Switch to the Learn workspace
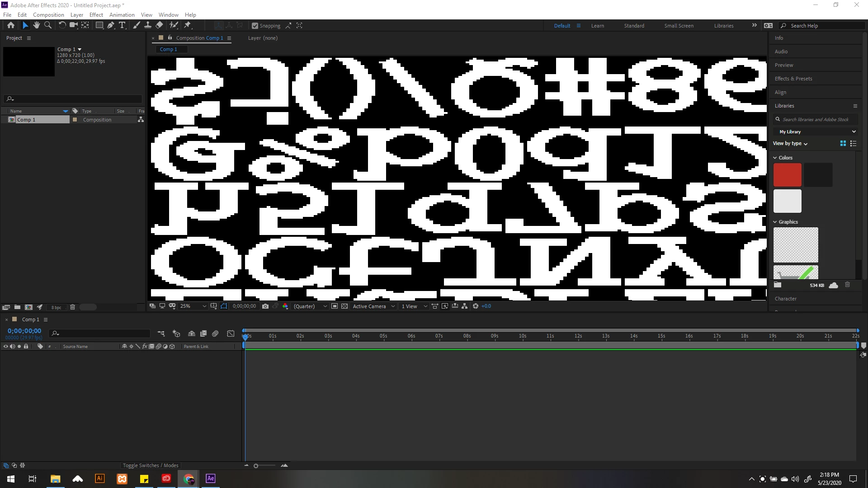Screen dimensions: 868x488 click(x=597, y=26)
